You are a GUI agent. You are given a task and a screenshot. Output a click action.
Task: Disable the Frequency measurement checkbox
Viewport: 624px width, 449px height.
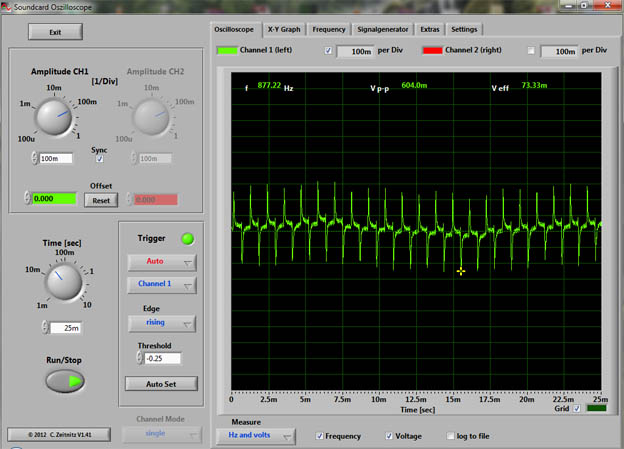coord(320,436)
